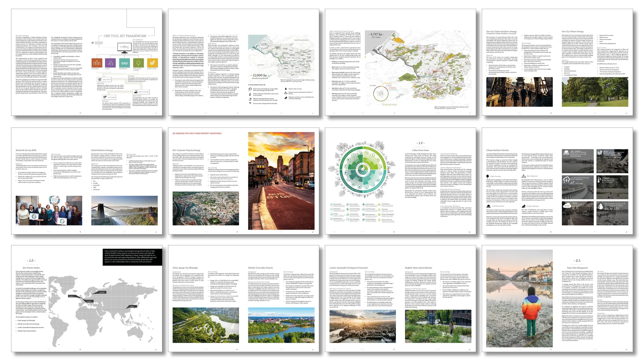Viewport: 644px width, 362px height.
Task: Select the yellow Agriculture wheat icon
Action: (152, 63)
